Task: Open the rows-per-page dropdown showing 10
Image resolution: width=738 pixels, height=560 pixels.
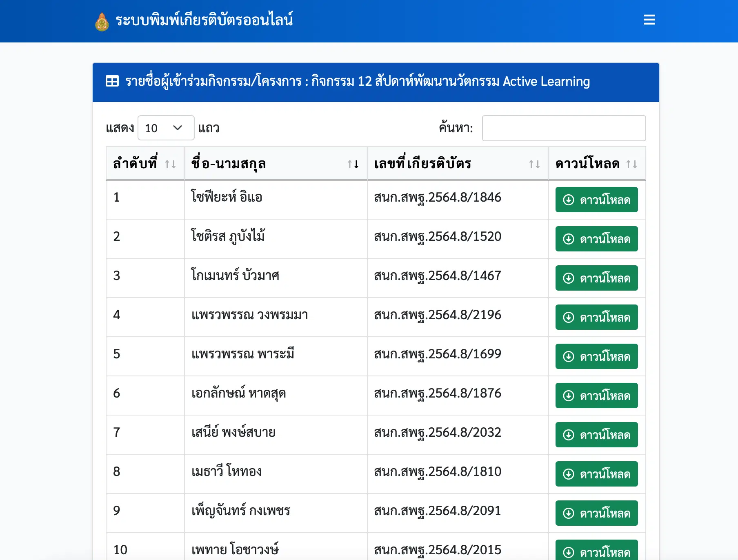Action: [166, 128]
